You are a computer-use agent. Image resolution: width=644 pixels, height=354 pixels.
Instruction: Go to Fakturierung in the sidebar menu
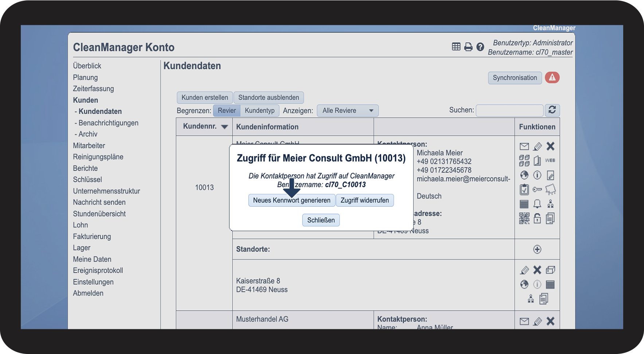(92, 236)
